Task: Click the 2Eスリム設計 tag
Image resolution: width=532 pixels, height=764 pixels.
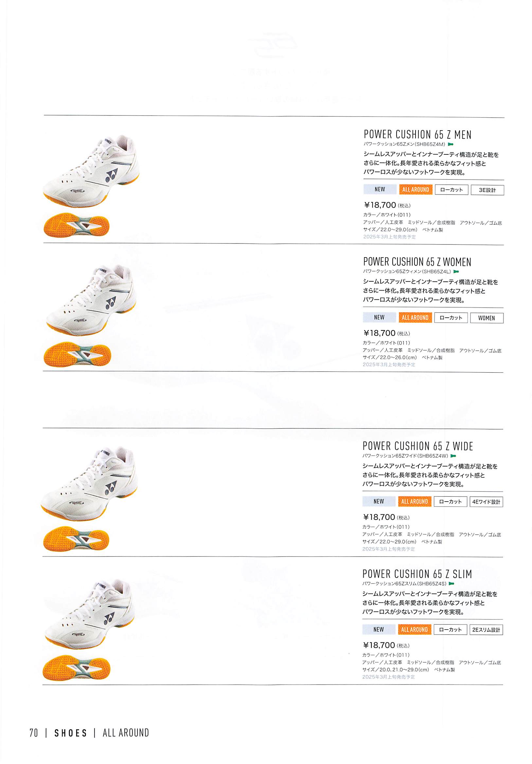Action: click(x=486, y=630)
